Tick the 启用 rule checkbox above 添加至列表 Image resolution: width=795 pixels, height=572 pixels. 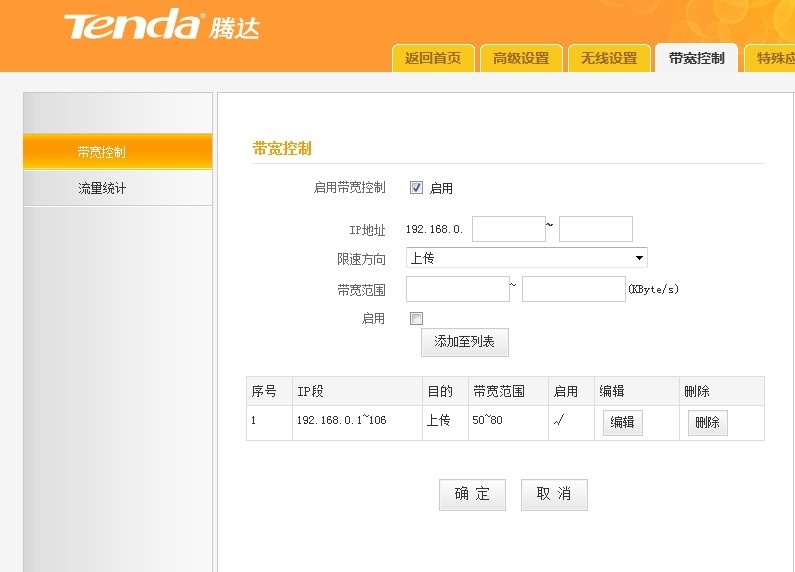coord(416,318)
